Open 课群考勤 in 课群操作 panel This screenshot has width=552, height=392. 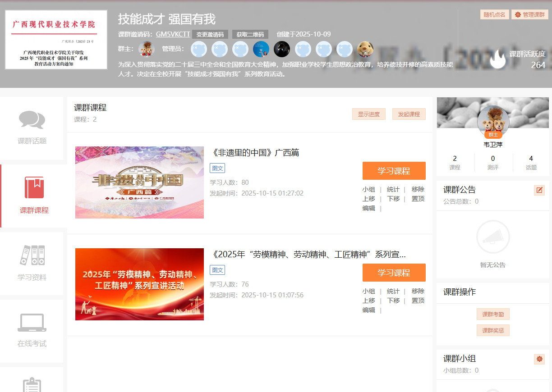coord(493,315)
